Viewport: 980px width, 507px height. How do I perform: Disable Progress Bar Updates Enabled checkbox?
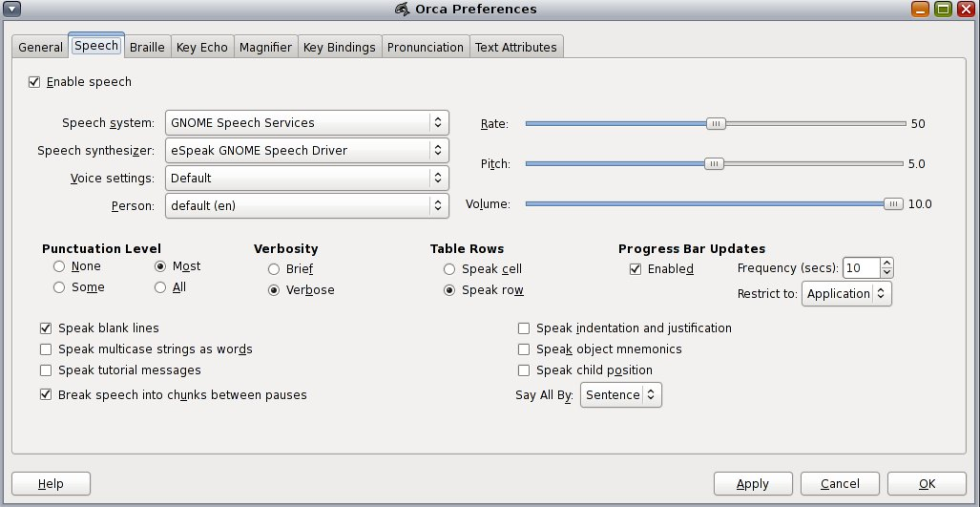[635, 269]
